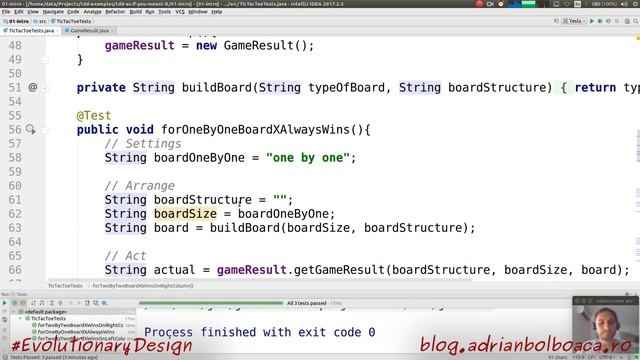Screen dimensions: 640x360
Task: Click the "one by one" string literal on line 58
Action: pos(308,158)
